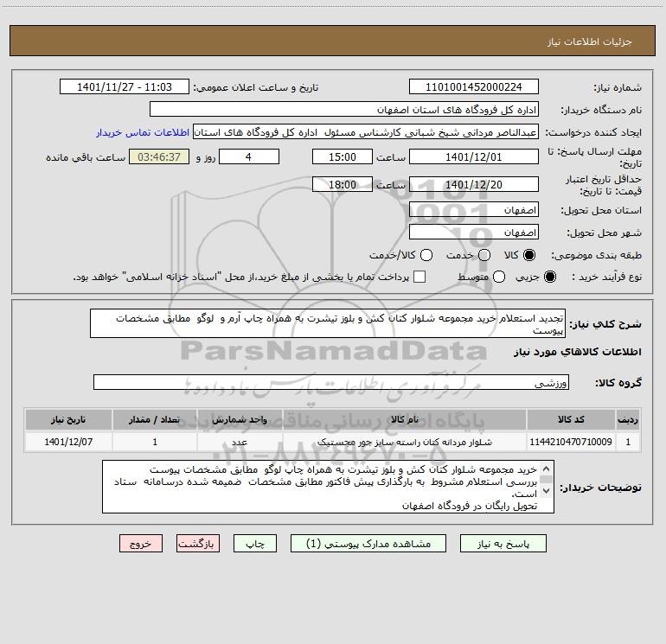Click the پاسخ به نیاز button
The width and height of the screenshot is (666, 644).
tap(503, 544)
